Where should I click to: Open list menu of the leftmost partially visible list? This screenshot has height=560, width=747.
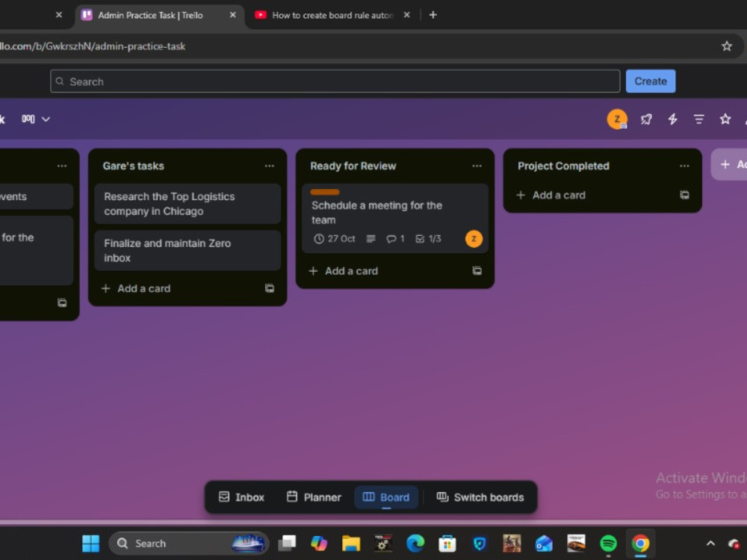click(62, 166)
